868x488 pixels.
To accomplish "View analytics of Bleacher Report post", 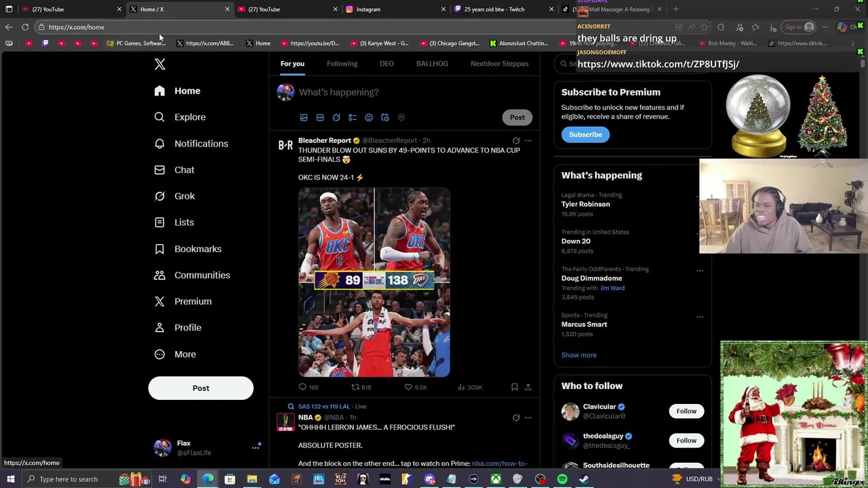I will click(470, 387).
